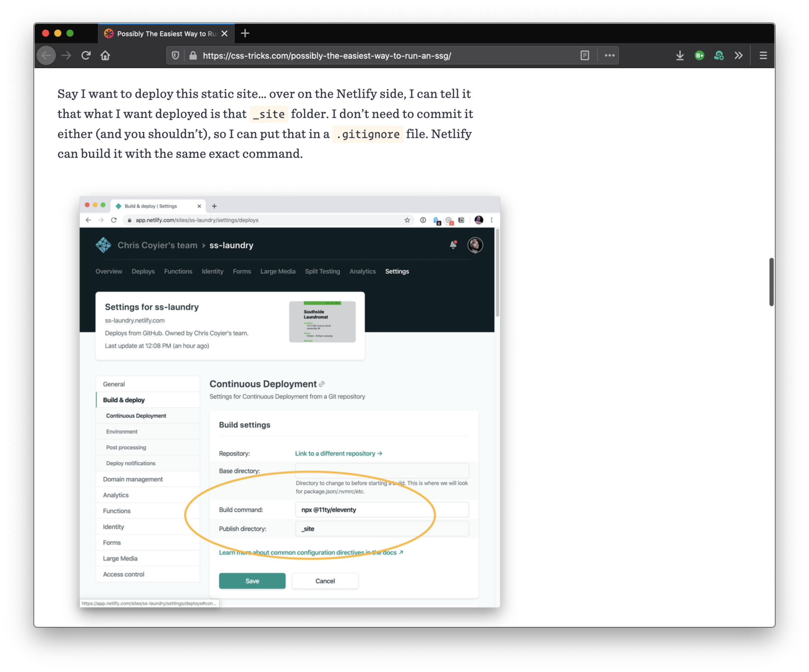Select Build & deploy in sidebar

(148, 400)
